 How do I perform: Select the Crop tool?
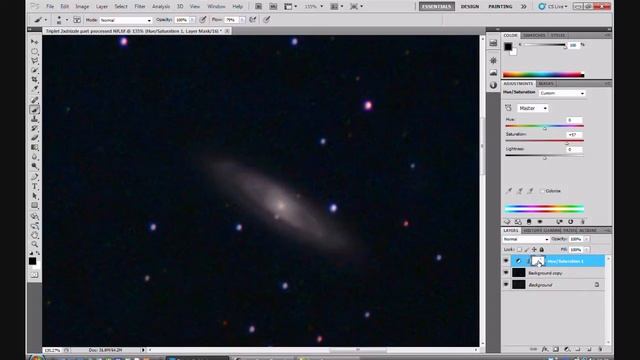(x=35, y=80)
